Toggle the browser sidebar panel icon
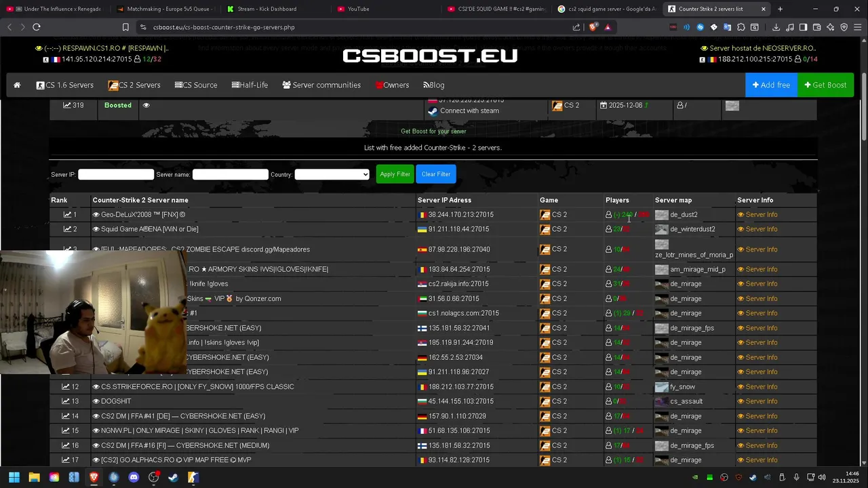 click(803, 27)
